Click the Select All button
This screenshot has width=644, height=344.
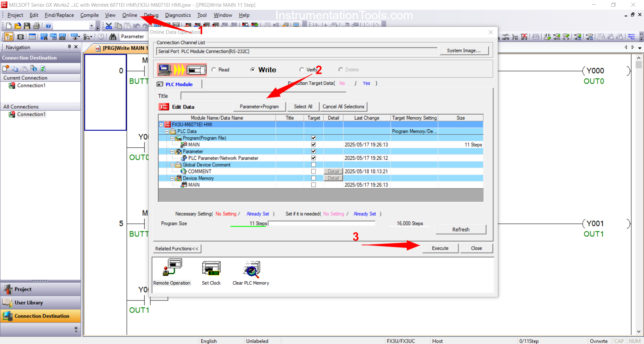(303, 107)
